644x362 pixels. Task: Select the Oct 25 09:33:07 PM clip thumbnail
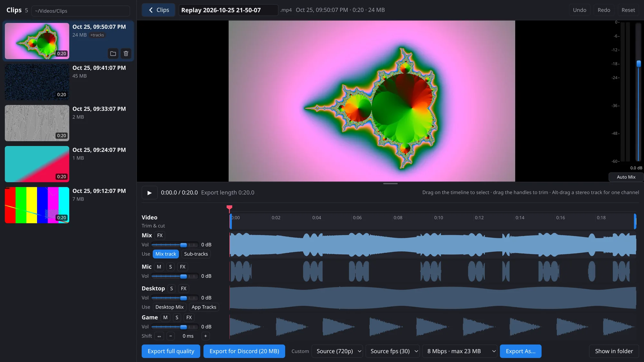[x=37, y=123]
